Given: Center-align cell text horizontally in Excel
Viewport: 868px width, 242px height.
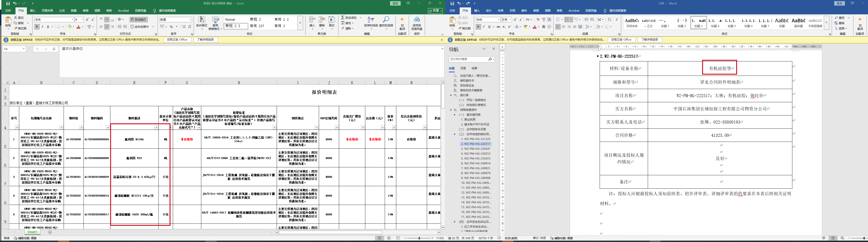Looking at the screenshot, I should click(107, 27).
